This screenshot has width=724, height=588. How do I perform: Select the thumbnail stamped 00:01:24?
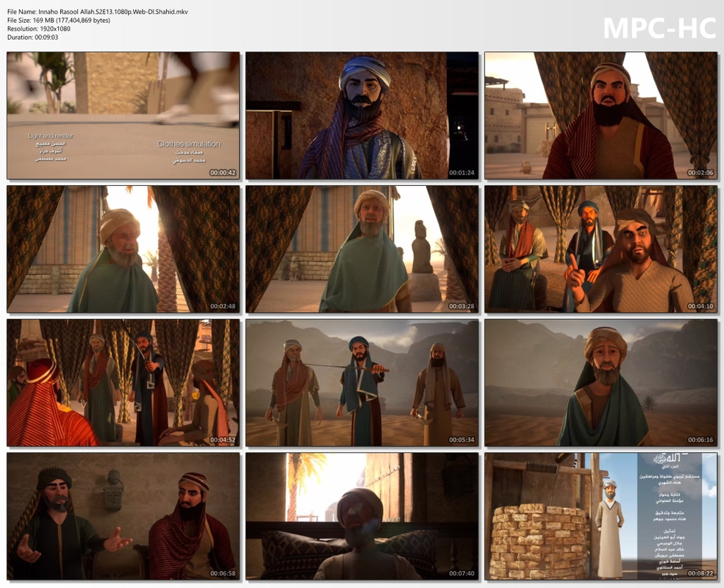pos(362,115)
